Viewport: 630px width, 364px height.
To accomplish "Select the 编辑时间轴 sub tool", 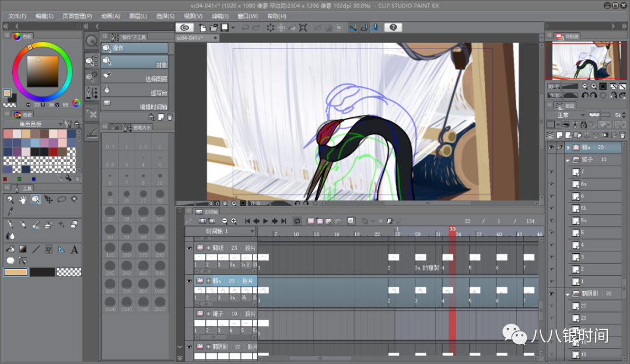I will click(135, 104).
